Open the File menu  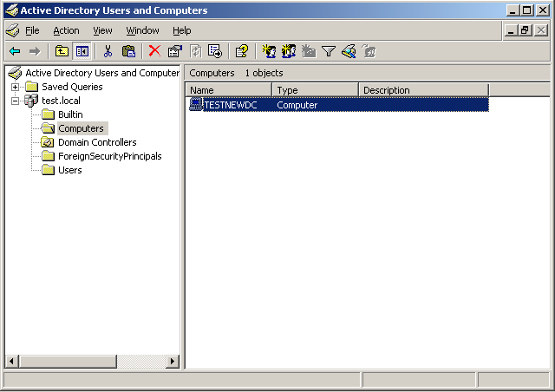click(32, 31)
